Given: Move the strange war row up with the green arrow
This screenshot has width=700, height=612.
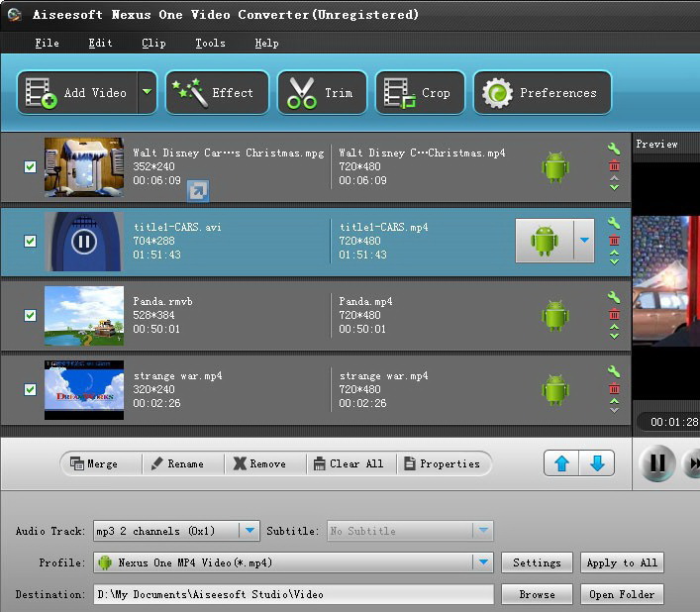Looking at the screenshot, I should [614, 402].
